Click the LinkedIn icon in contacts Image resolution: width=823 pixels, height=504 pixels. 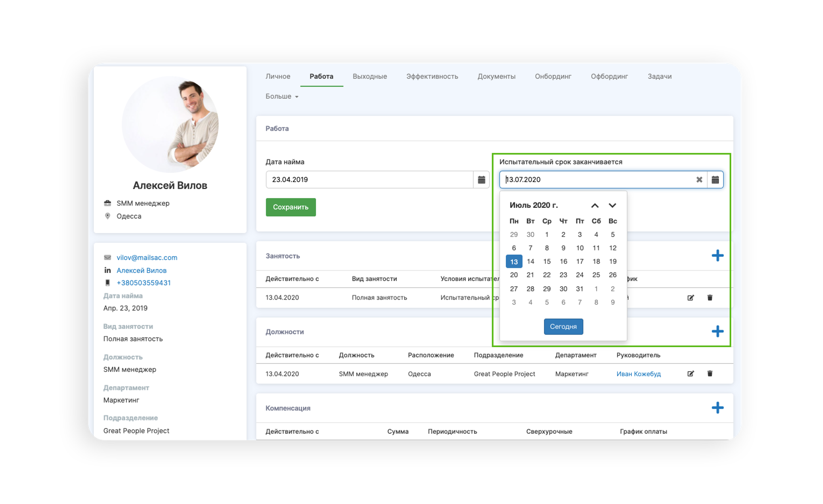click(x=108, y=270)
